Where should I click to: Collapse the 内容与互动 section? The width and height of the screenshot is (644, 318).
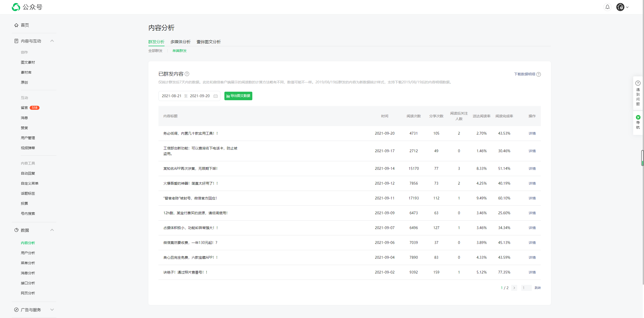click(x=52, y=41)
